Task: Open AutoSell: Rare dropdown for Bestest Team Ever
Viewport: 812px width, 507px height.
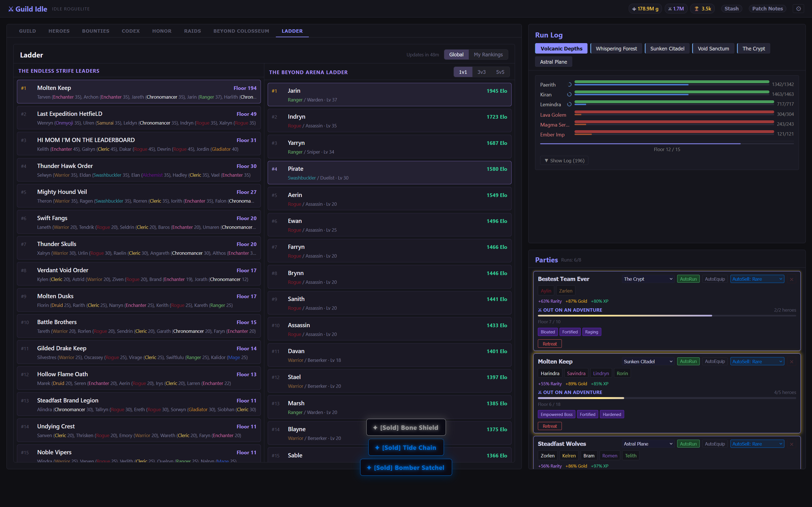Action: 757,279
